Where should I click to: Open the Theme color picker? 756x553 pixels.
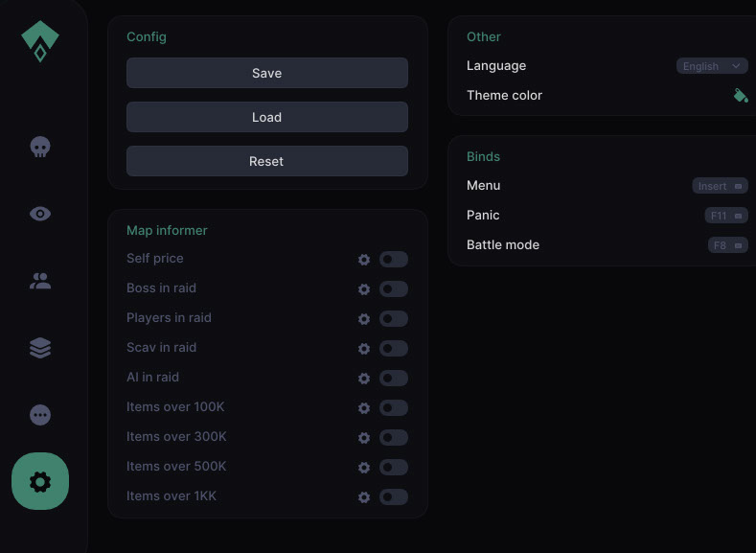[740, 95]
